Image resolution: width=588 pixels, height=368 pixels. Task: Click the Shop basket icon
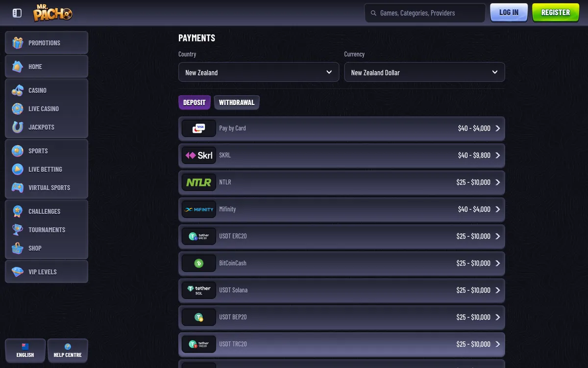tap(18, 248)
